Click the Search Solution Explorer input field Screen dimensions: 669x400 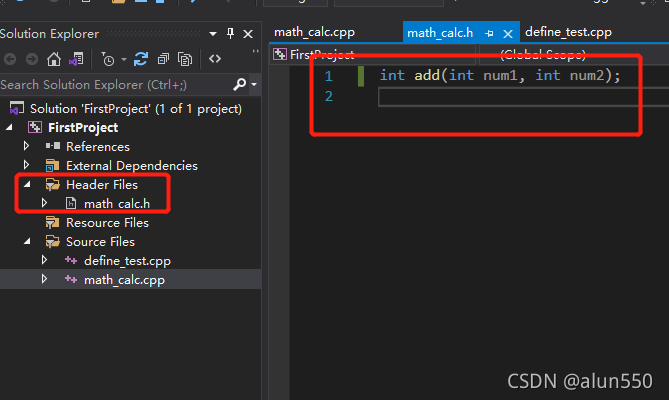click(x=115, y=84)
